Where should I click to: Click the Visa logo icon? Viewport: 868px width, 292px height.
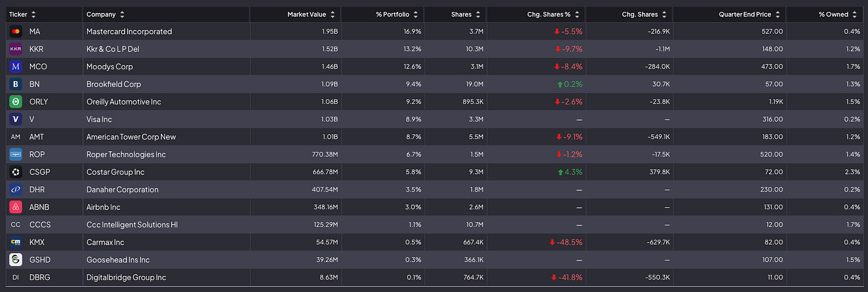click(x=16, y=119)
